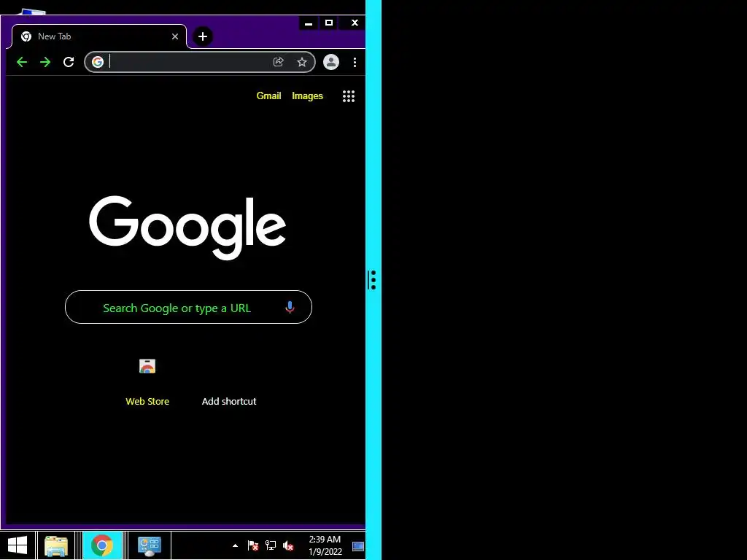Open the network status tray icon
Image resolution: width=747 pixels, height=560 pixels.
271,545
